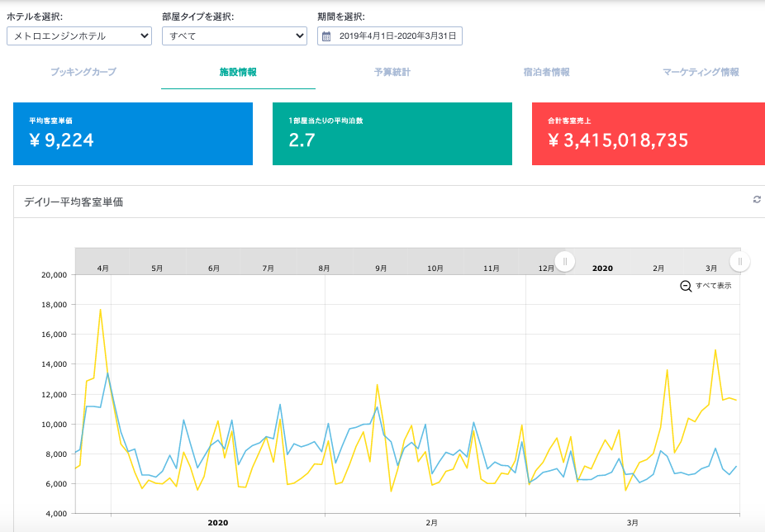Click the 平均客室単価 blue card
The width and height of the screenshot is (765, 532).
pos(133,134)
